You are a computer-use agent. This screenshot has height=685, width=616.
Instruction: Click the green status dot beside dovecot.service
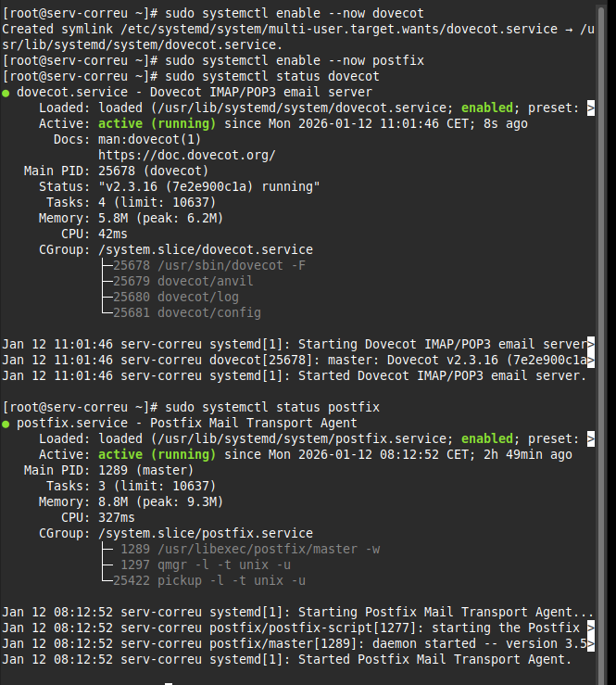pos(6,93)
